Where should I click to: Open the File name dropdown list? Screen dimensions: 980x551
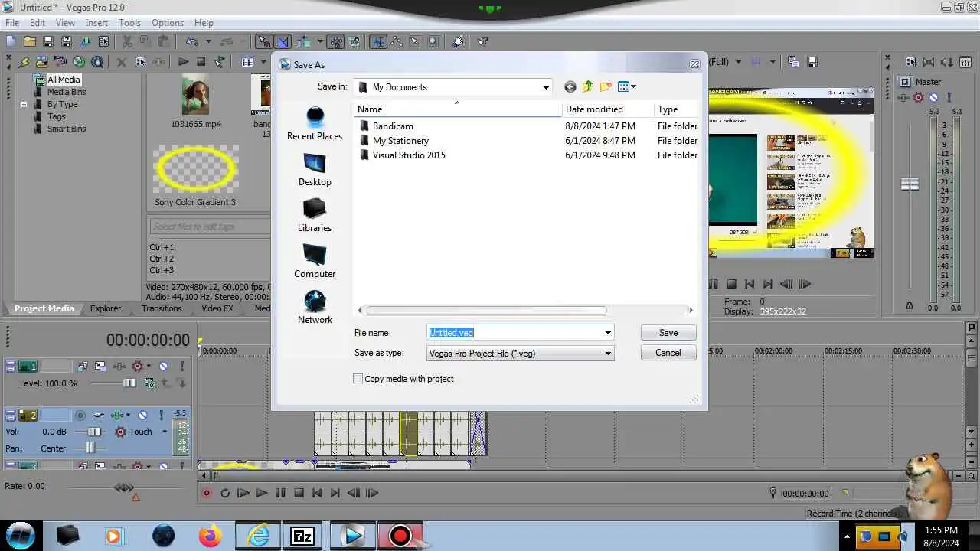608,333
